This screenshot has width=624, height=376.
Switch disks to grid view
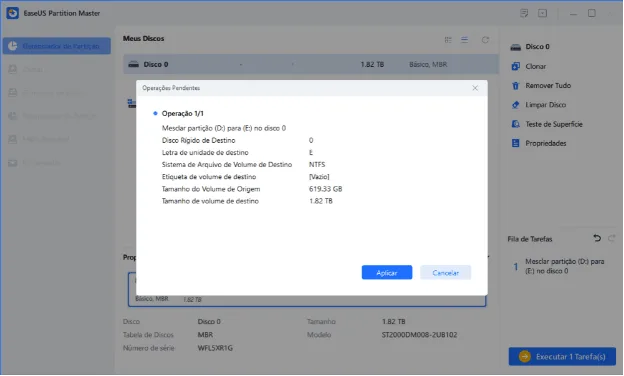pyautogui.click(x=448, y=40)
